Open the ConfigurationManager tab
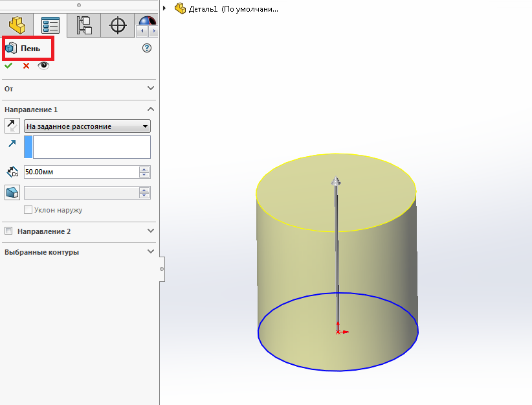This screenshot has width=532, height=405. tap(83, 25)
